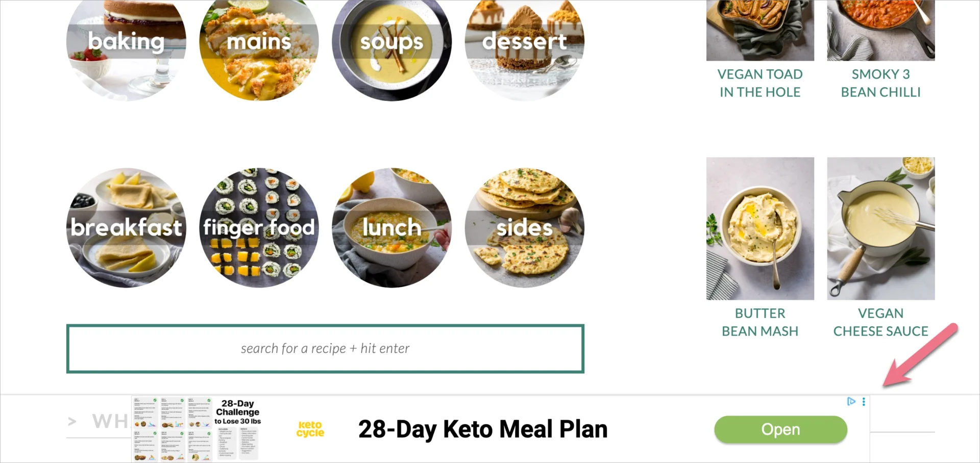This screenshot has width=980, height=463.
Task: Open the soups recipe category
Action: pyautogui.click(x=391, y=42)
